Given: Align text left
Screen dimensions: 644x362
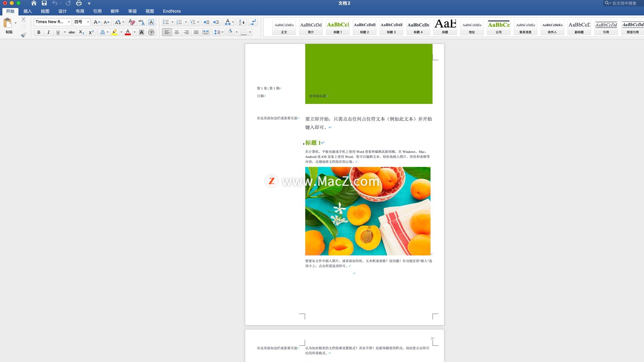Looking at the screenshot, I should click(167, 32).
